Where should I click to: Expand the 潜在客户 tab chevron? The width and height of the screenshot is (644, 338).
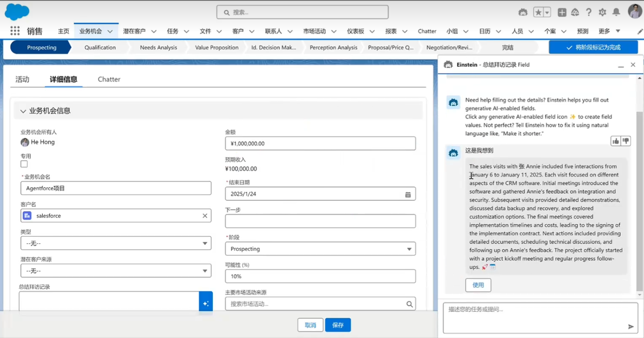tap(154, 31)
